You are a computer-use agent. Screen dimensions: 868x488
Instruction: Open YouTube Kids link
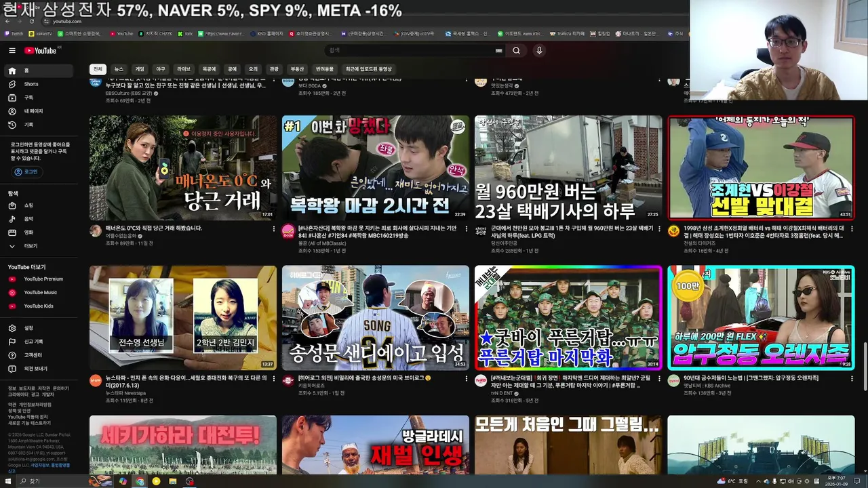(39, 306)
